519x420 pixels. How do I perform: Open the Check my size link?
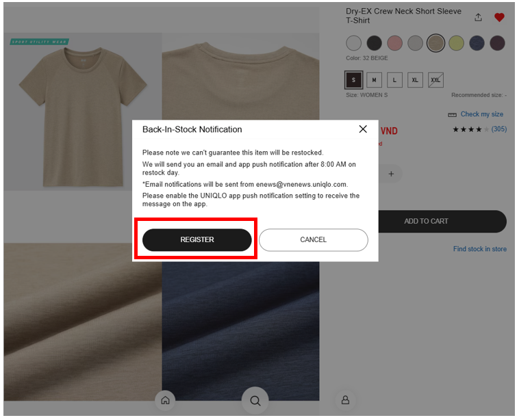(481, 114)
